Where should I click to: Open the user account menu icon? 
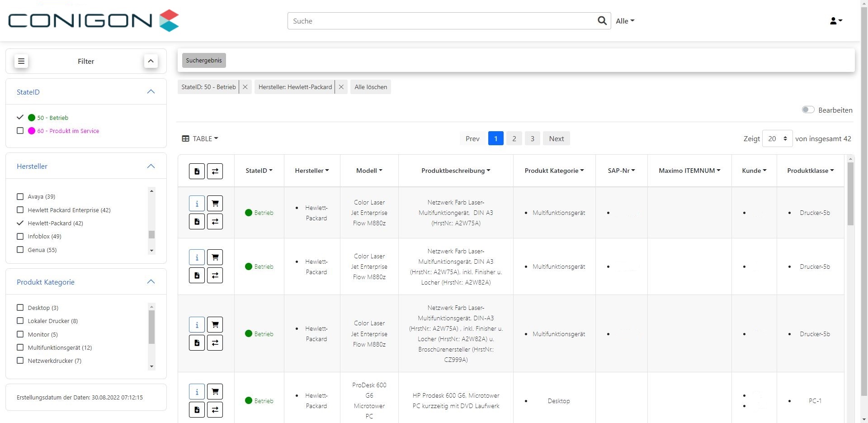pyautogui.click(x=836, y=21)
